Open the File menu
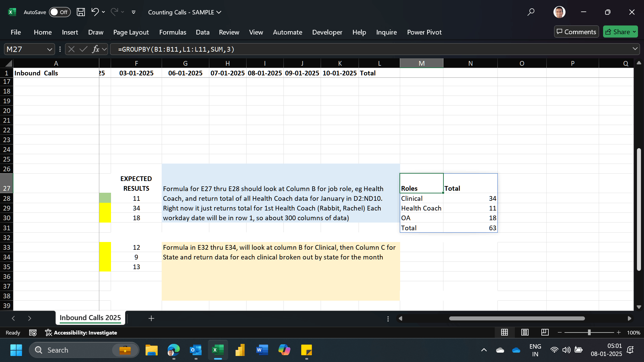This screenshot has height=362, width=644. pos(16,32)
